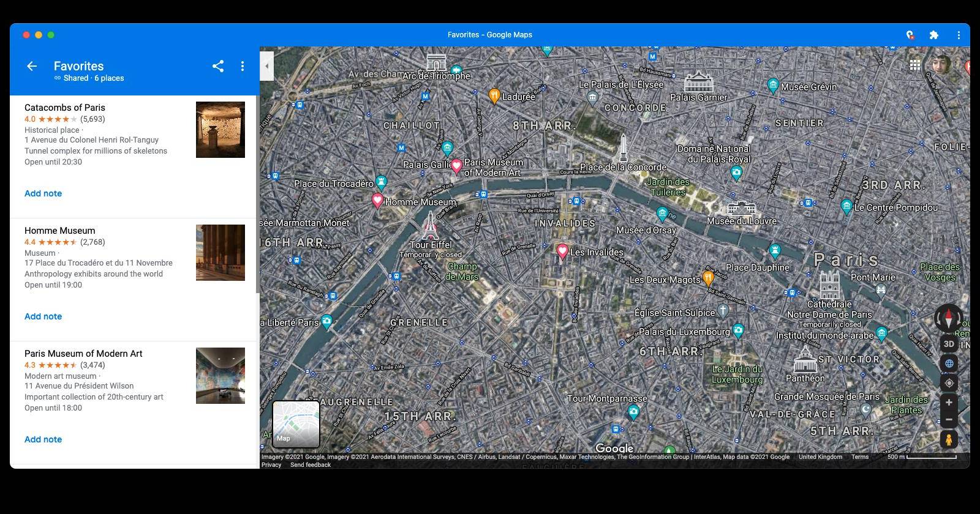Add note to Catacombs of Paris
The width and height of the screenshot is (980, 514).
[x=43, y=193]
